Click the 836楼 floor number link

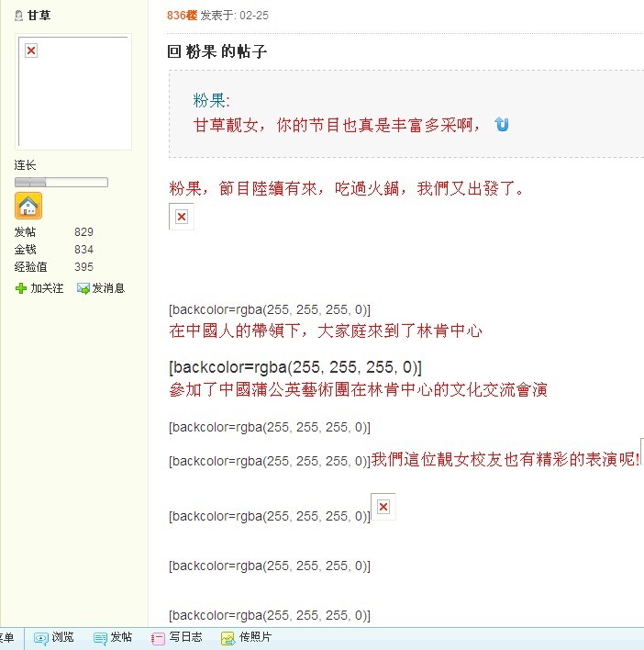point(182,16)
